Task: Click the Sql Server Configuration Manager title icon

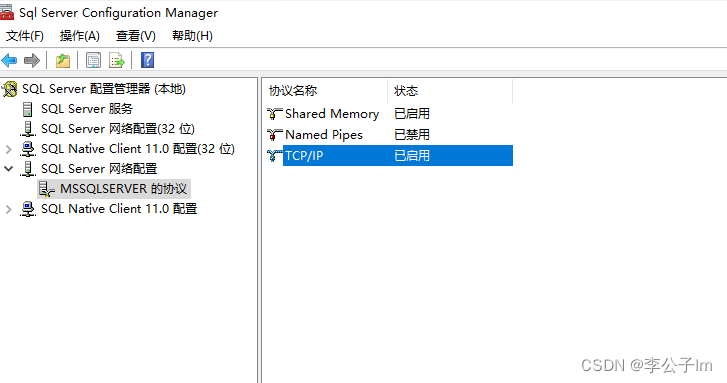Action: pos(6,13)
